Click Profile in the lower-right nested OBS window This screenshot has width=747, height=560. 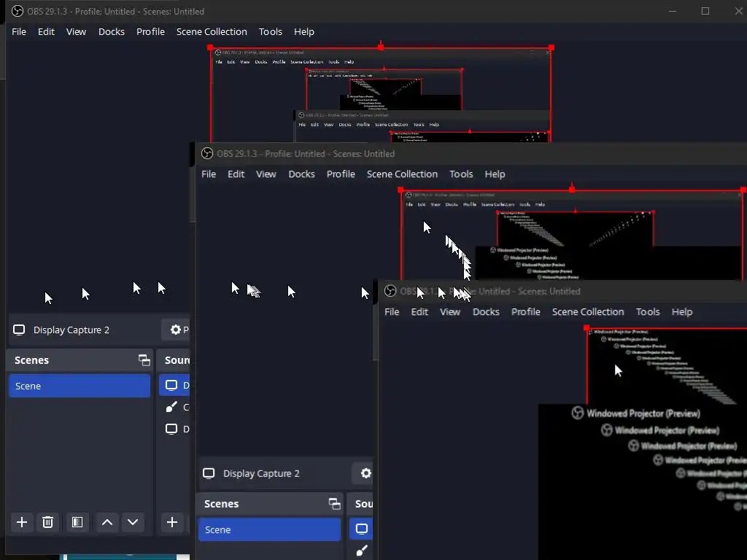pos(526,311)
